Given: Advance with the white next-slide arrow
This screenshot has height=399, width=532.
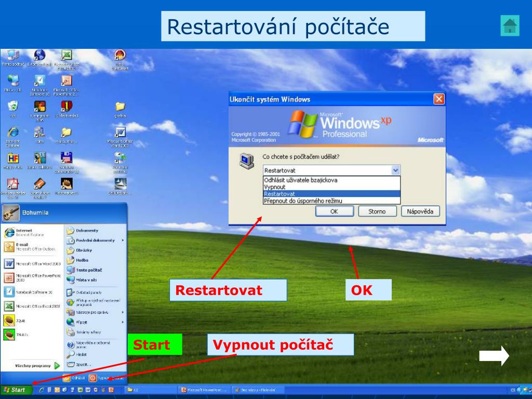Looking at the screenshot, I should pyautogui.click(x=494, y=355).
